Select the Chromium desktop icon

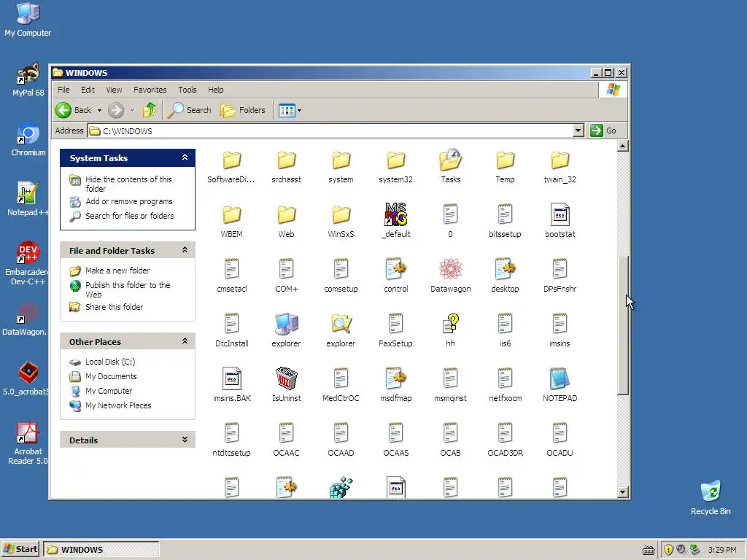[28, 140]
